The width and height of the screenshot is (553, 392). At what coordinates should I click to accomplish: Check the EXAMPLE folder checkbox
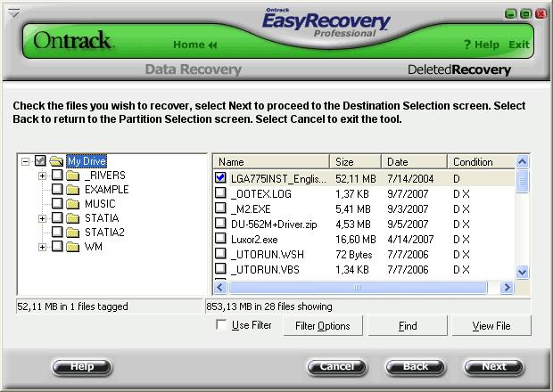(57, 189)
